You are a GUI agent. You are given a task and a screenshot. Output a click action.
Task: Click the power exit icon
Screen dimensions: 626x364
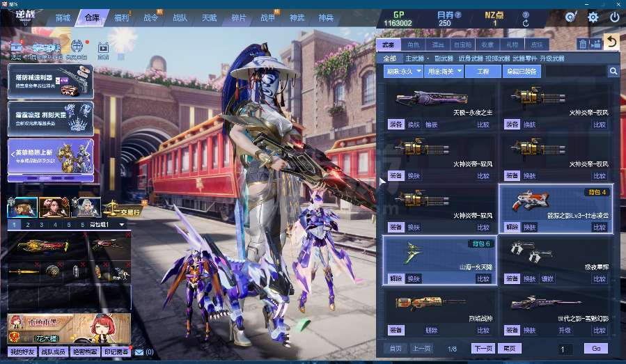[614, 17]
